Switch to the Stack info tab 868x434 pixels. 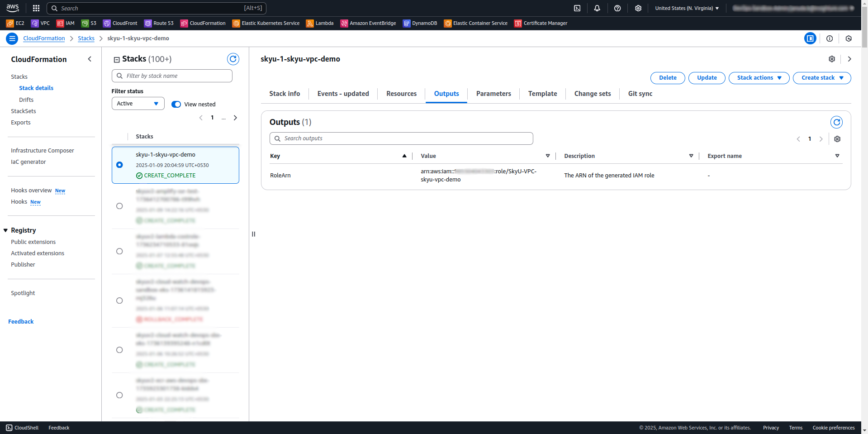coord(285,94)
